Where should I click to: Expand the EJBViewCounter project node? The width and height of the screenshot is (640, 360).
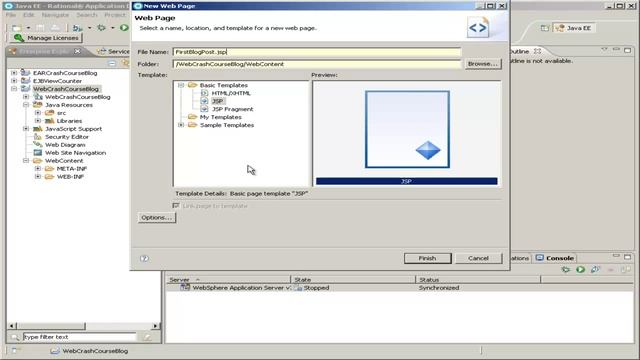[x=14, y=81]
